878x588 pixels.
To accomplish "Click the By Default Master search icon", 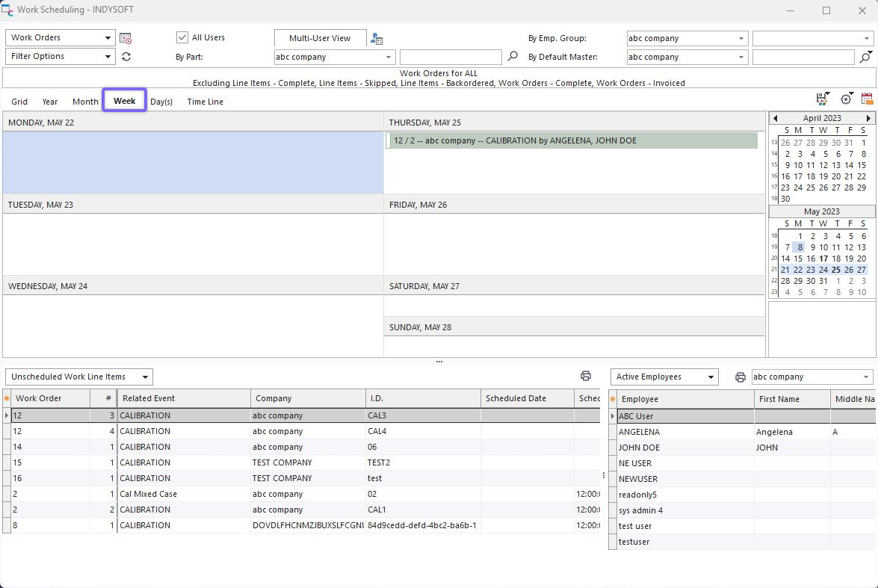I will point(865,57).
